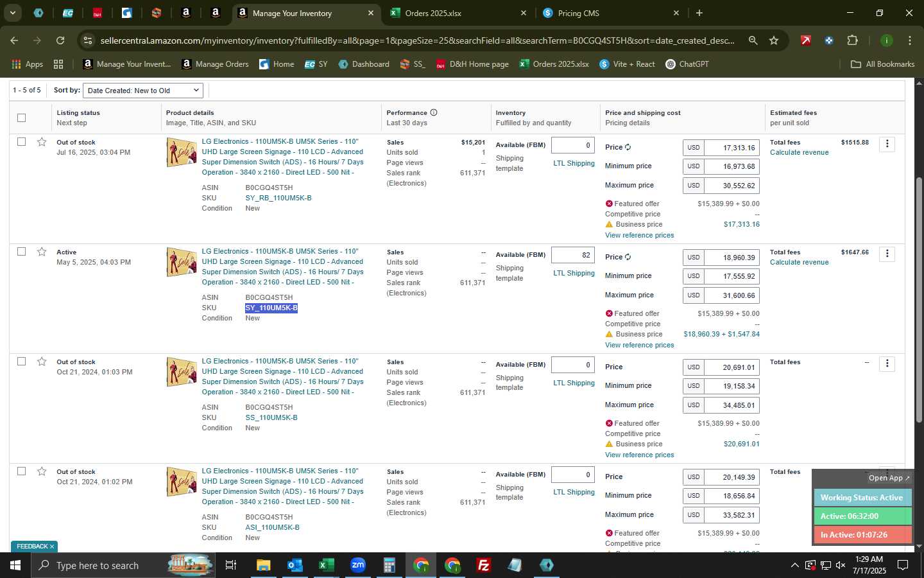Click price sync icon for SY_RB_110UM5K-B row
Image resolution: width=924 pixels, height=578 pixels.
628,147
